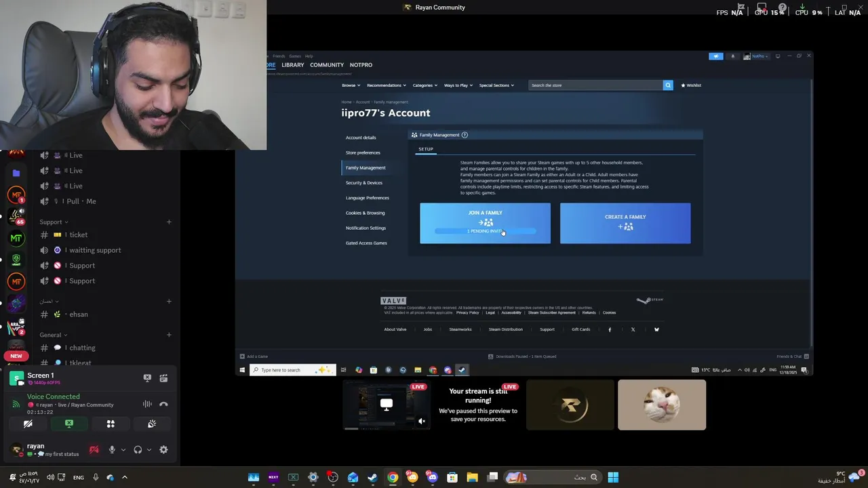Unmute the paused stream preview

(x=422, y=421)
